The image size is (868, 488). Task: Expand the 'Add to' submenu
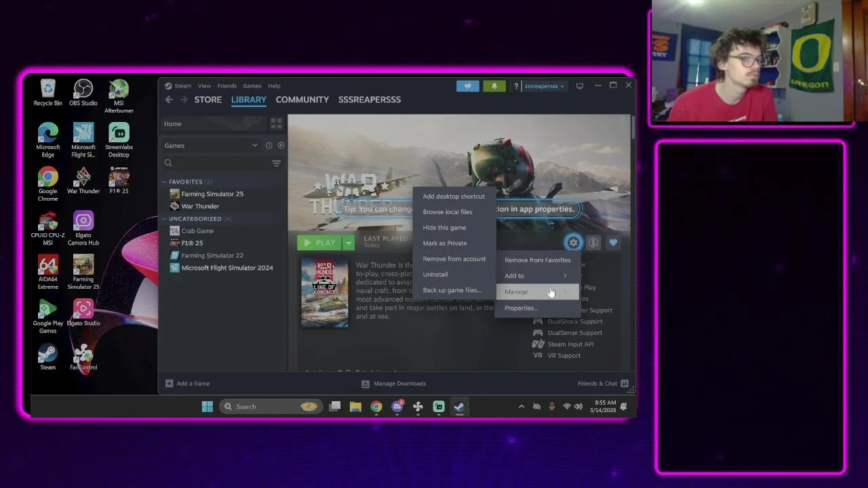537,276
